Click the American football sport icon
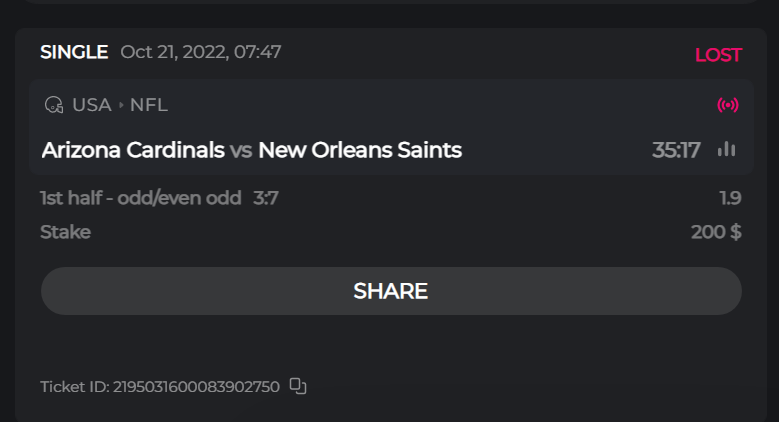Image resolution: width=779 pixels, height=422 pixels. pos(54,105)
